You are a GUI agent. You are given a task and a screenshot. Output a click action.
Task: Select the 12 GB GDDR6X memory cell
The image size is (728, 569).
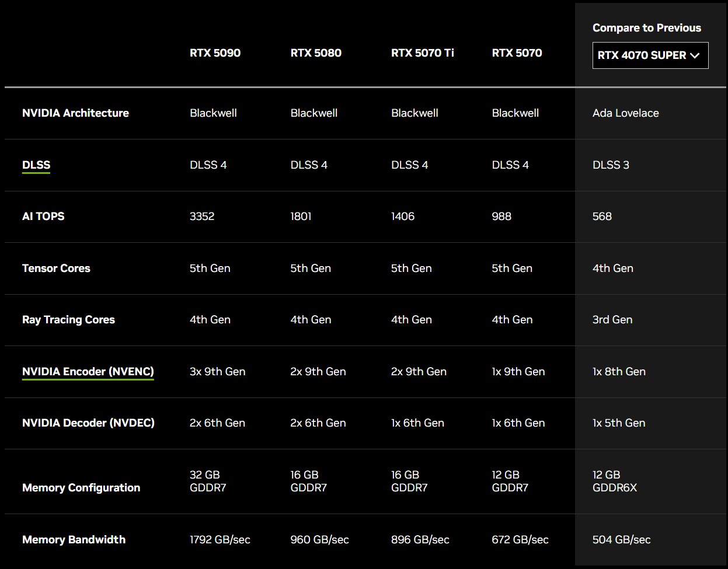coord(614,481)
